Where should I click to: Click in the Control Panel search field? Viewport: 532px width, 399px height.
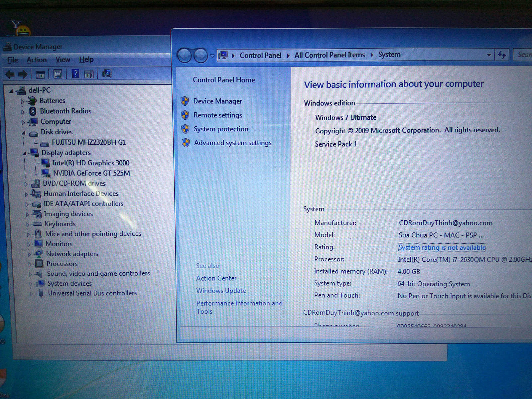(x=523, y=55)
